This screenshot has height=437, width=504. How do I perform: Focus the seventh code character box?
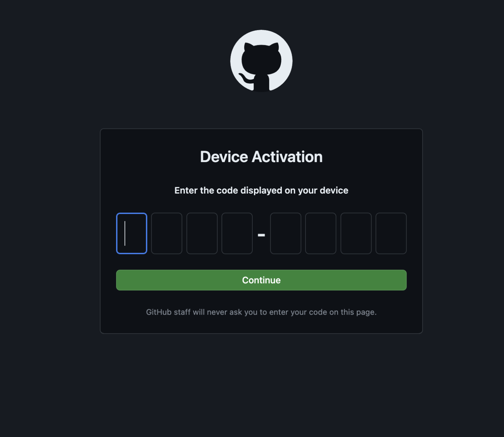point(356,233)
